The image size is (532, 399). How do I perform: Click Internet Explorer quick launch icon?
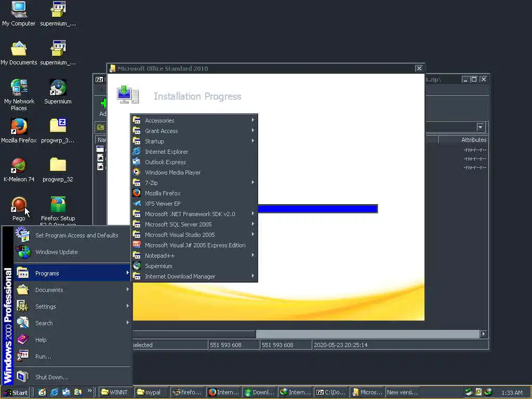pos(54,392)
